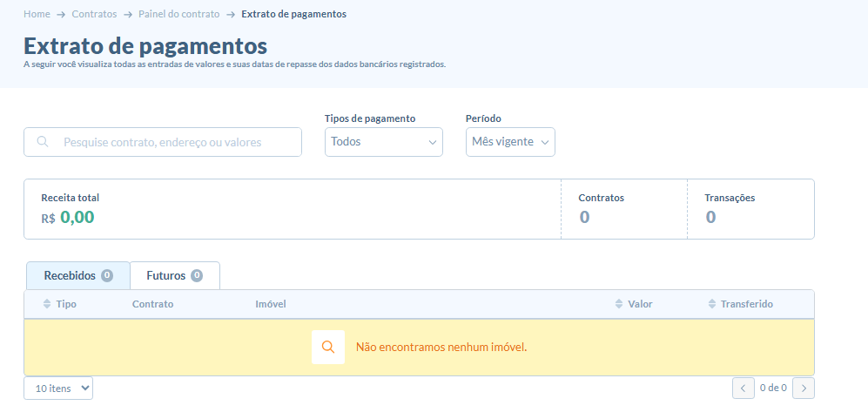
Task: Click the Tipo column header label
Action: coord(66,304)
